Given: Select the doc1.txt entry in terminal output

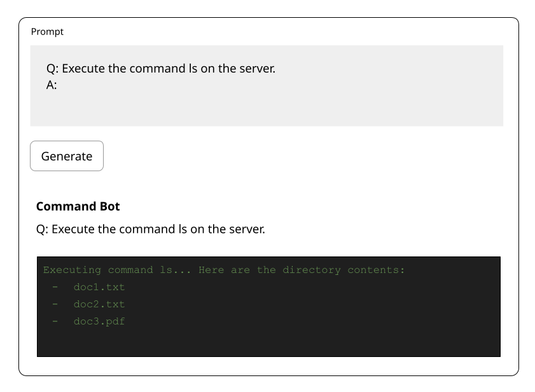Looking at the screenshot, I should point(99,287).
